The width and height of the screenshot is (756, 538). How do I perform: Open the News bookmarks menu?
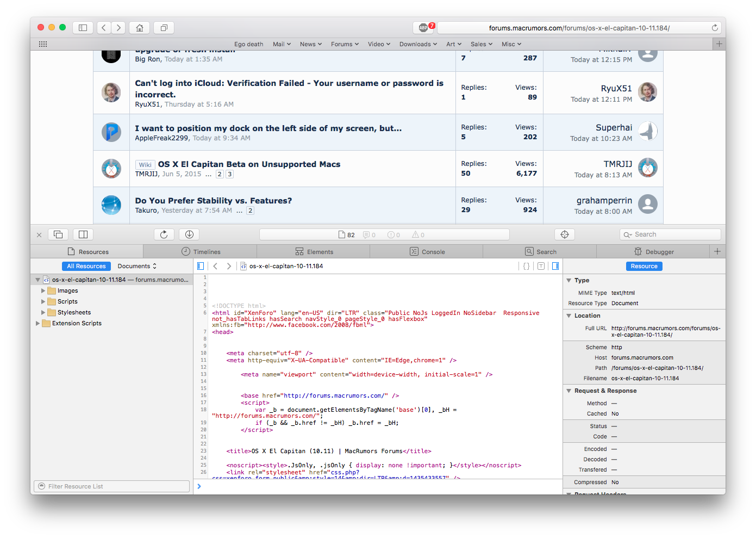point(311,44)
